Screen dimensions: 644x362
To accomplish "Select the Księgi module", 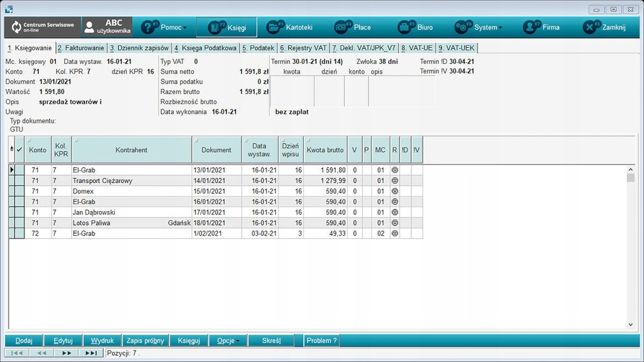I will pyautogui.click(x=226, y=28).
